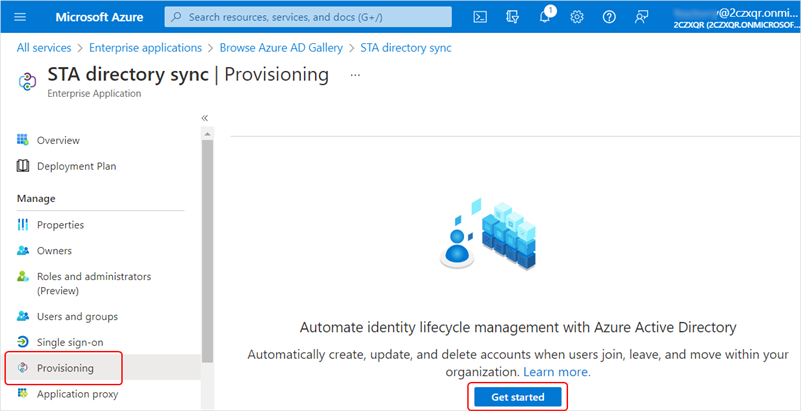
Task: Open the hamburger portal menu
Action: pyautogui.click(x=20, y=17)
